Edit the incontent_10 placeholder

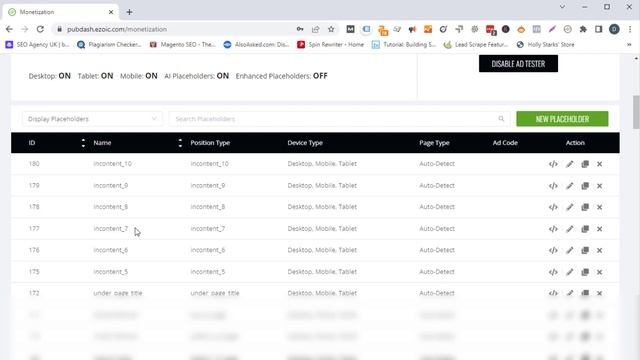(x=569, y=164)
